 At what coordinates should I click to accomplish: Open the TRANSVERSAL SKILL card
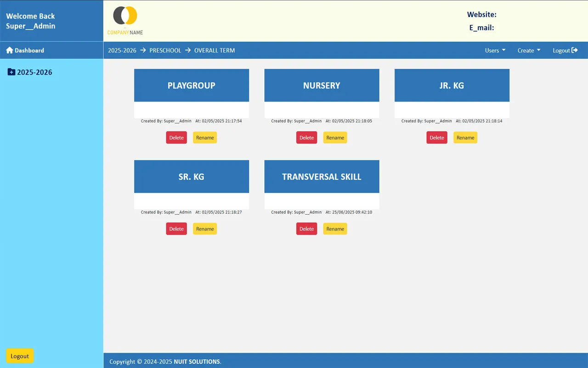[322, 177]
